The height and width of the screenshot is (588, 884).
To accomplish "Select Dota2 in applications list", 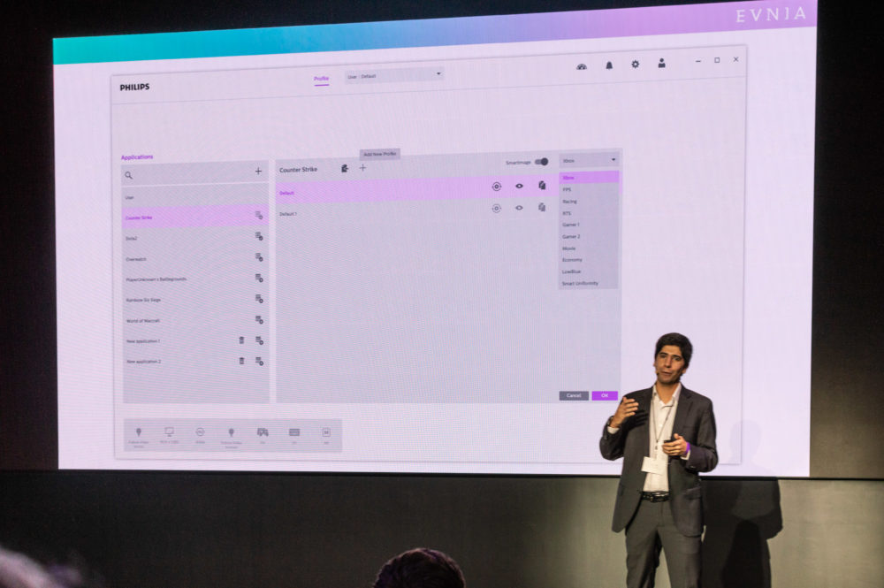I will pyautogui.click(x=195, y=238).
